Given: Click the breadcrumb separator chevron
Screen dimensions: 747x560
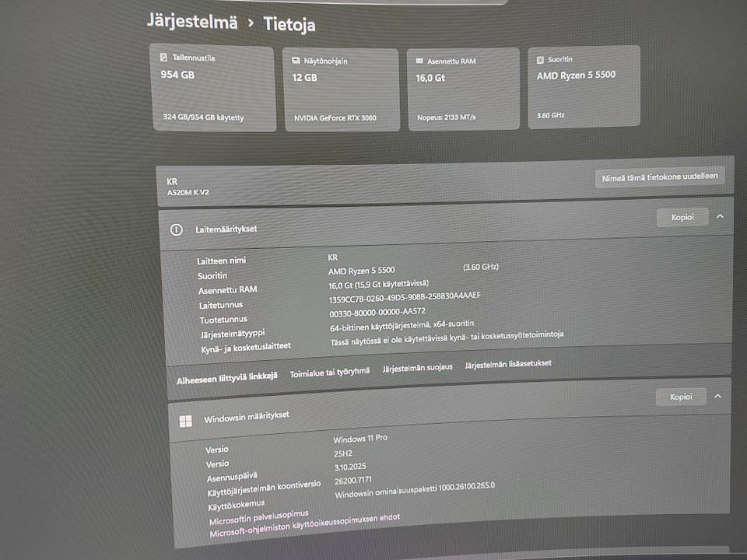Looking at the screenshot, I should point(251,23).
